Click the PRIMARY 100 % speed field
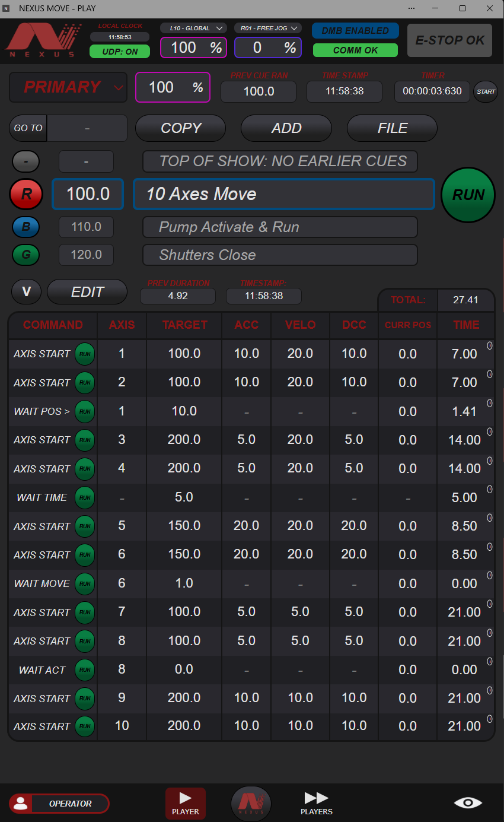504x822 pixels. [173, 87]
